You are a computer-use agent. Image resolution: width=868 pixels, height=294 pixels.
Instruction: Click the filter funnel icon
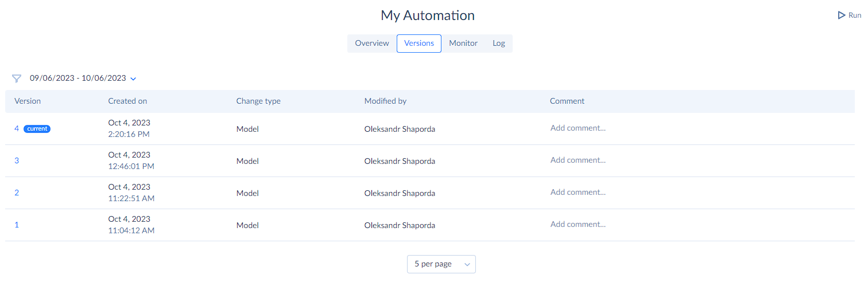click(17, 79)
